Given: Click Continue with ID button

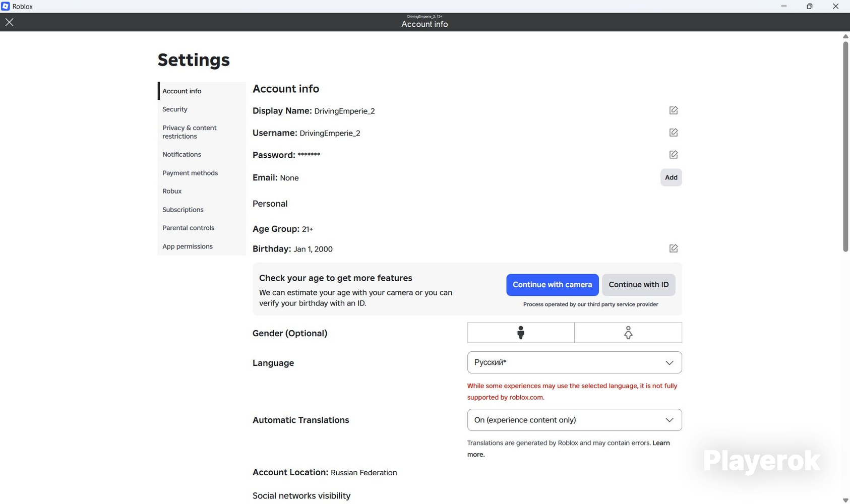Looking at the screenshot, I should (x=638, y=285).
